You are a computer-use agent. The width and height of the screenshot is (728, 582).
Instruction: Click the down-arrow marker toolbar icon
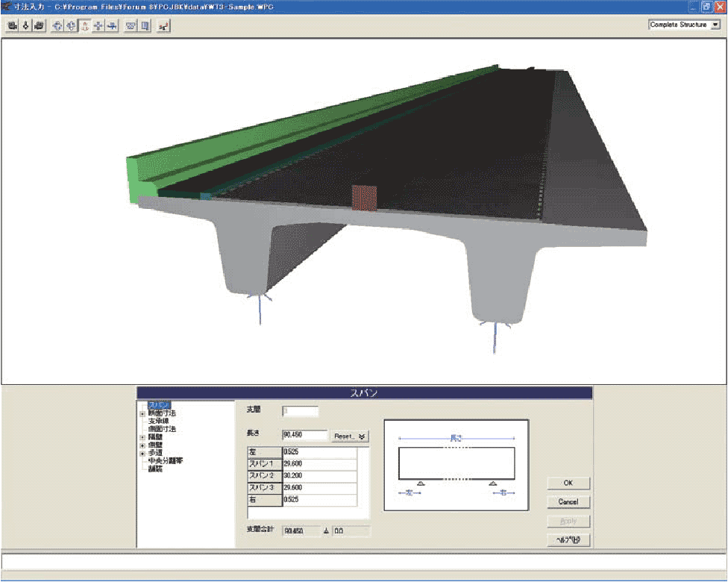pyautogui.click(x=26, y=26)
